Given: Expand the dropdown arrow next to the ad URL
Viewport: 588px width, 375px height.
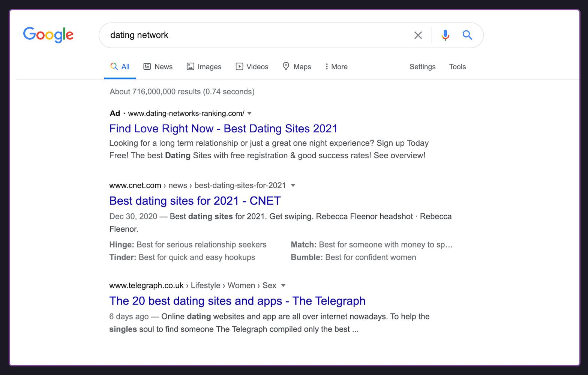Looking at the screenshot, I should pos(249,114).
